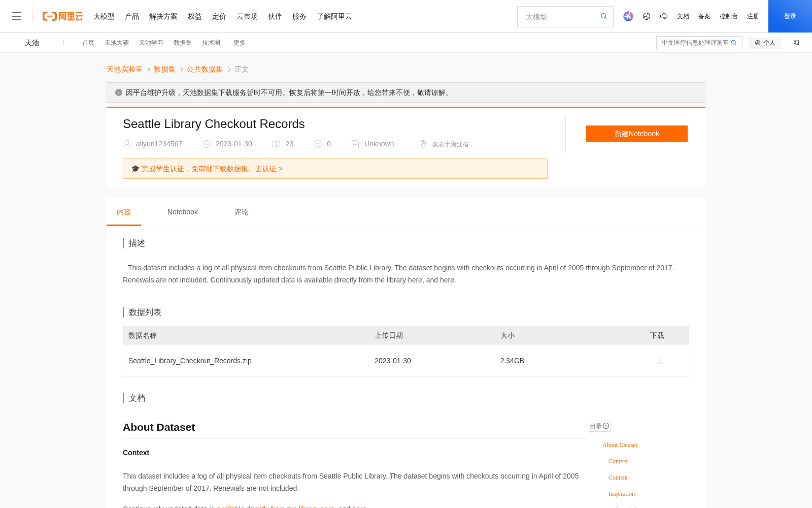This screenshot has width=812, height=508.
Task: Jump to Context in table of contents
Action: (618, 461)
